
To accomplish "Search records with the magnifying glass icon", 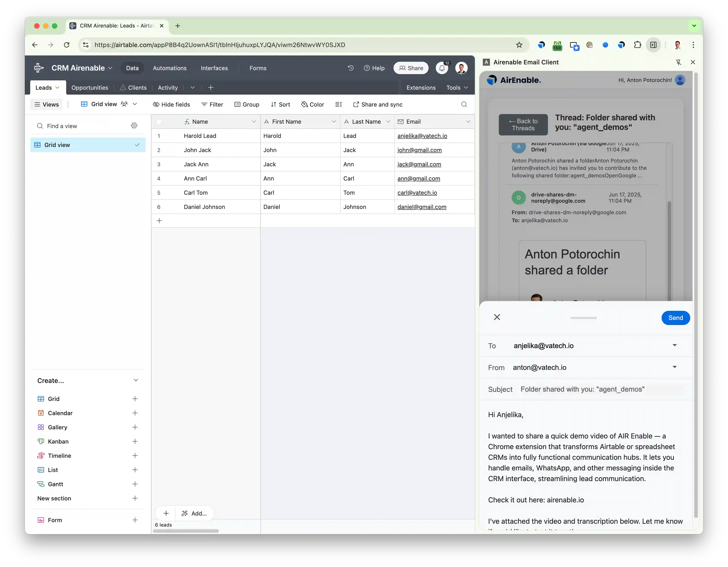I will (464, 104).
